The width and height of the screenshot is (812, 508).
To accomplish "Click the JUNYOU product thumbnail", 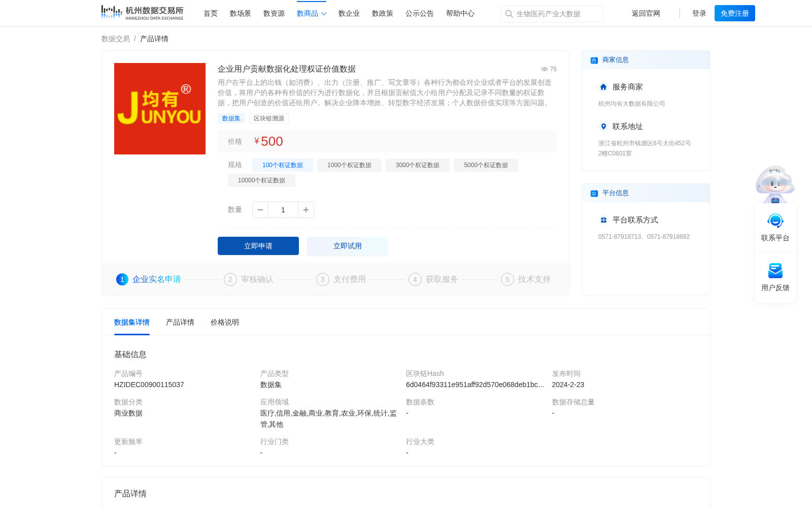I will tap(160, 109).
